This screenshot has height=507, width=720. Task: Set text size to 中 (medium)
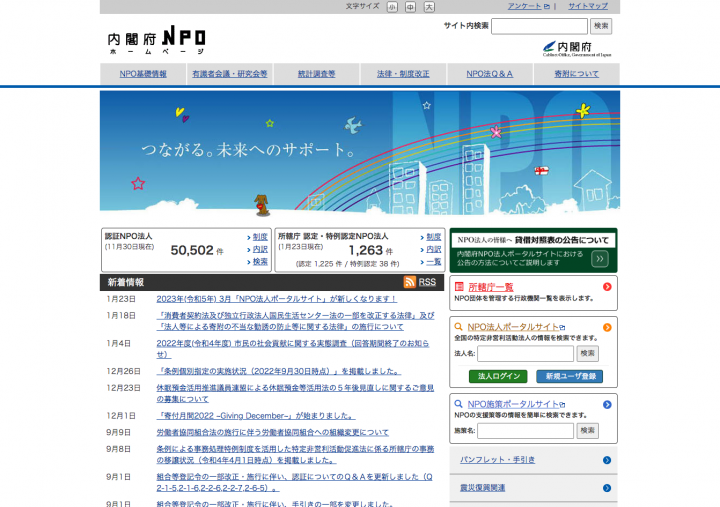coord(410,7)
